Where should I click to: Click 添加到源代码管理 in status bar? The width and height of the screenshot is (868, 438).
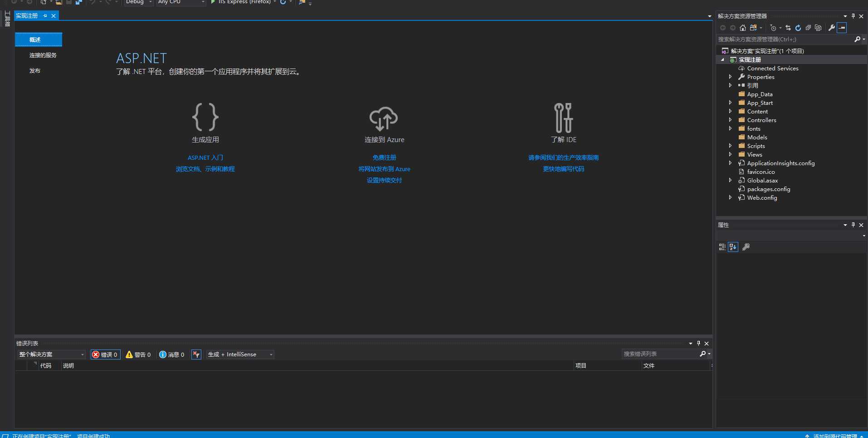point(835,436)
